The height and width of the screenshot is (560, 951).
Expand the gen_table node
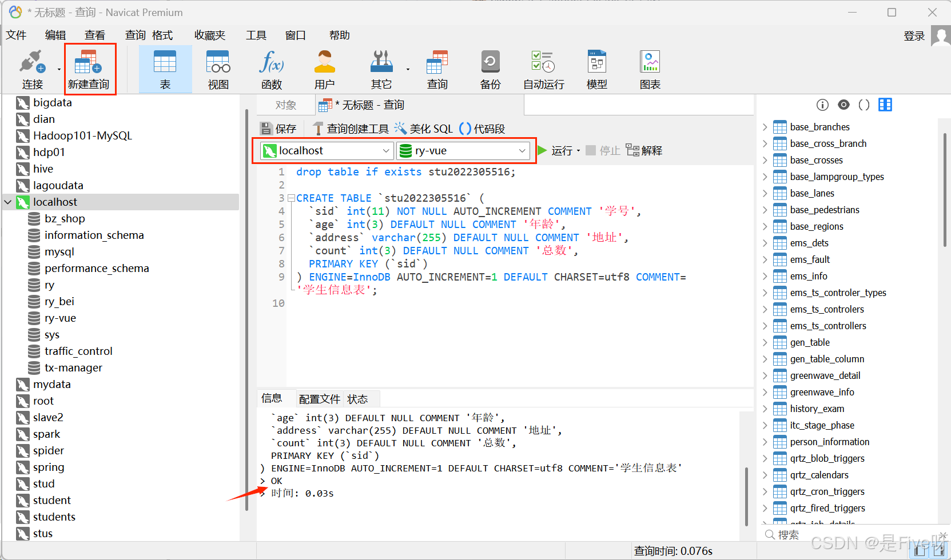tap(765, 342)
